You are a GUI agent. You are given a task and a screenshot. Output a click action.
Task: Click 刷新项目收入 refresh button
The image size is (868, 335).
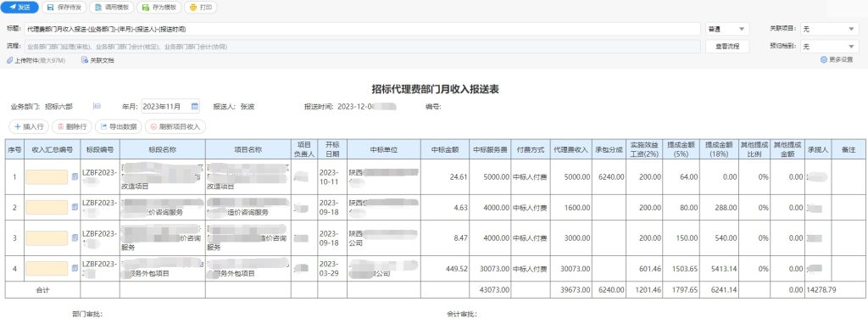(x=175, y=127)
